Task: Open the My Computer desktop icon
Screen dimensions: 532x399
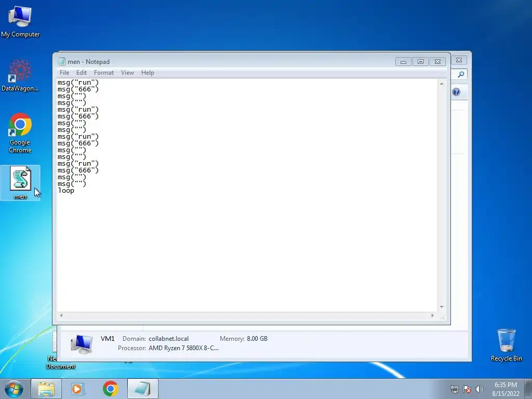Action: click(x=20, y=21)
